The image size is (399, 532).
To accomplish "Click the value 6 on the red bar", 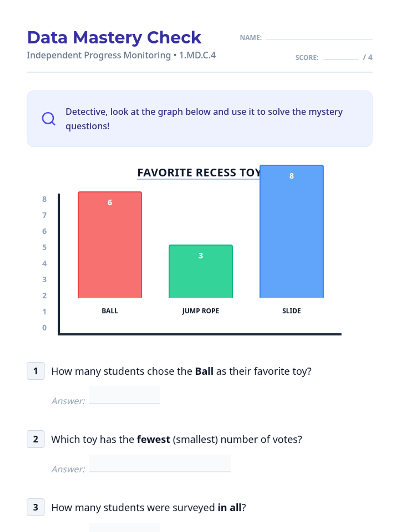I will click(110, 202).
